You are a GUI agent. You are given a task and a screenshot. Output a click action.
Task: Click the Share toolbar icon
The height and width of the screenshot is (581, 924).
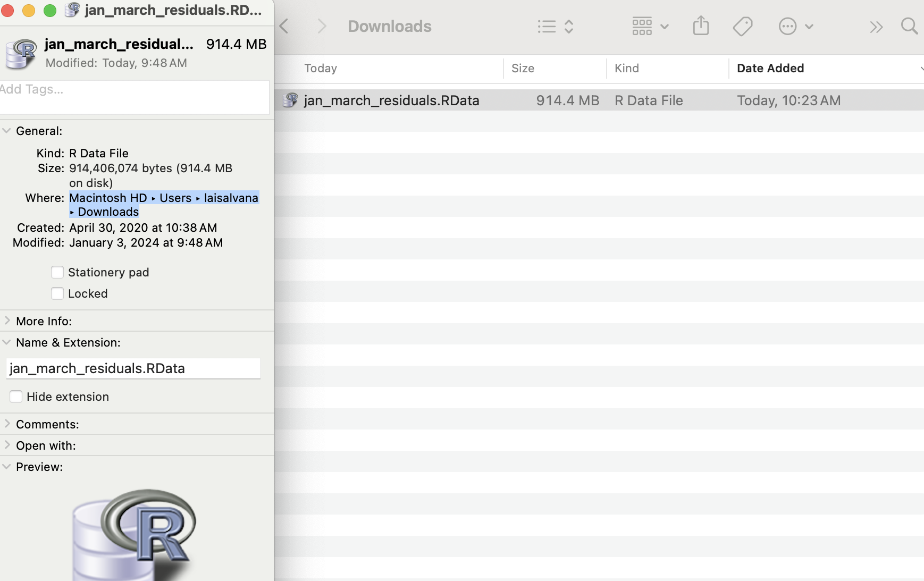pyautogui.click(x=701, y=26)
